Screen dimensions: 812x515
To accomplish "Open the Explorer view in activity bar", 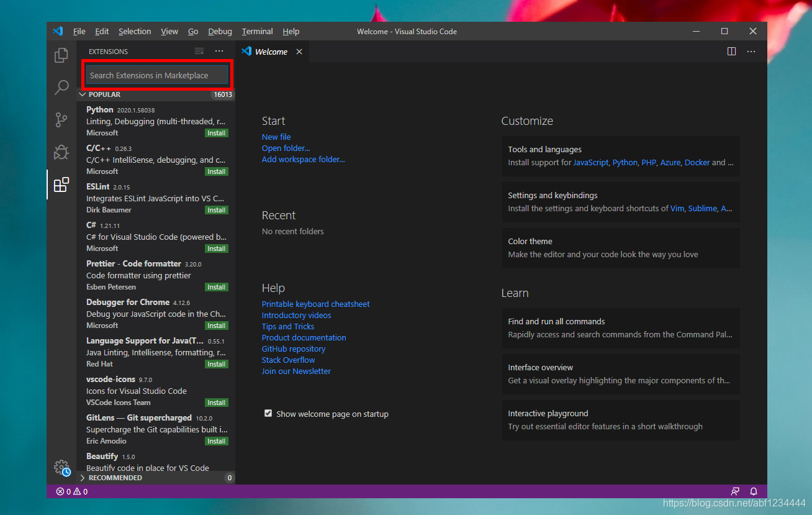I will (61, 55).
